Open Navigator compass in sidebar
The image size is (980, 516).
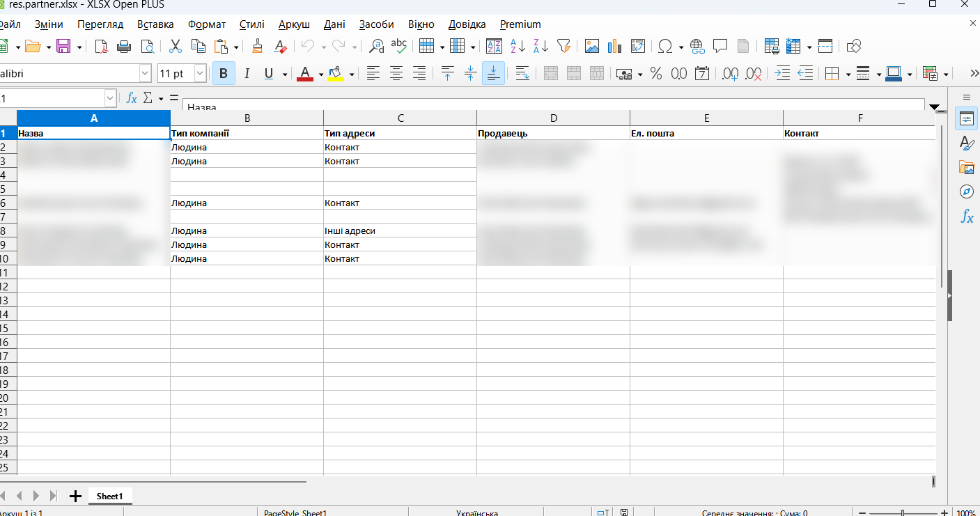click(966, 191)
